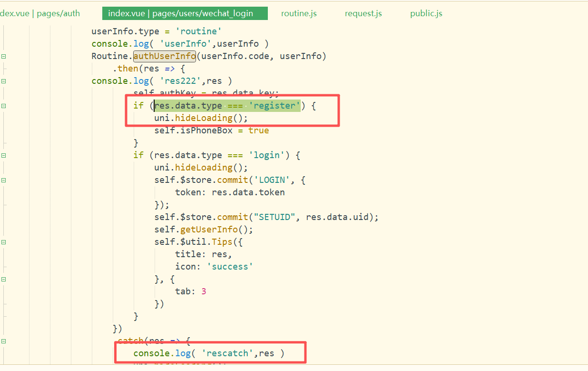Screen dimensions: 588x371
Task: Click self.authKey = res.data.key line
Action: (x=206, y=93)
